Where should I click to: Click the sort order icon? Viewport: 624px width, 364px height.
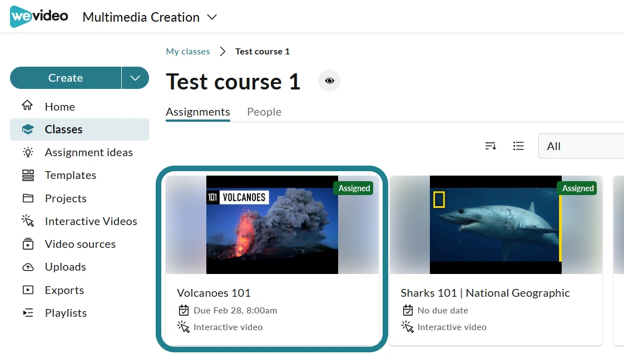491,146
